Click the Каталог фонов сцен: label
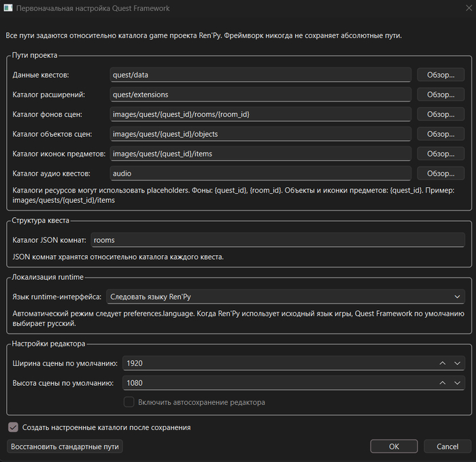The image size is (476, 462). click(x=47, y=114)
